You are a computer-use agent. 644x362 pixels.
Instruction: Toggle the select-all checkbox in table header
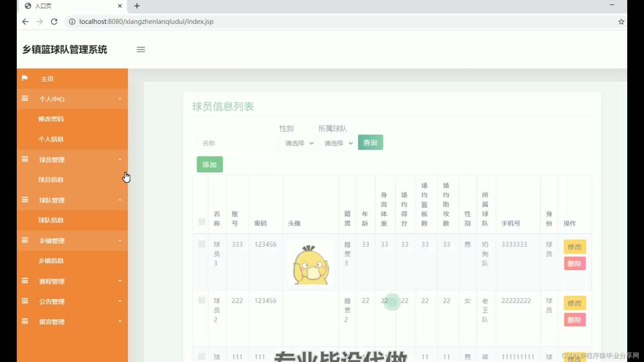pos(202,222)
